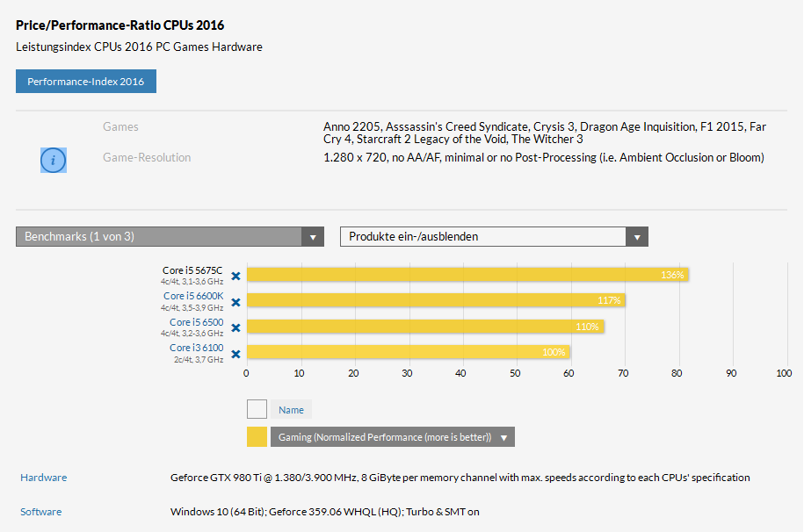Remove Core i5 6500 with its X icon
This screenshot has width=804, height=532.
[x=235, y=328]
